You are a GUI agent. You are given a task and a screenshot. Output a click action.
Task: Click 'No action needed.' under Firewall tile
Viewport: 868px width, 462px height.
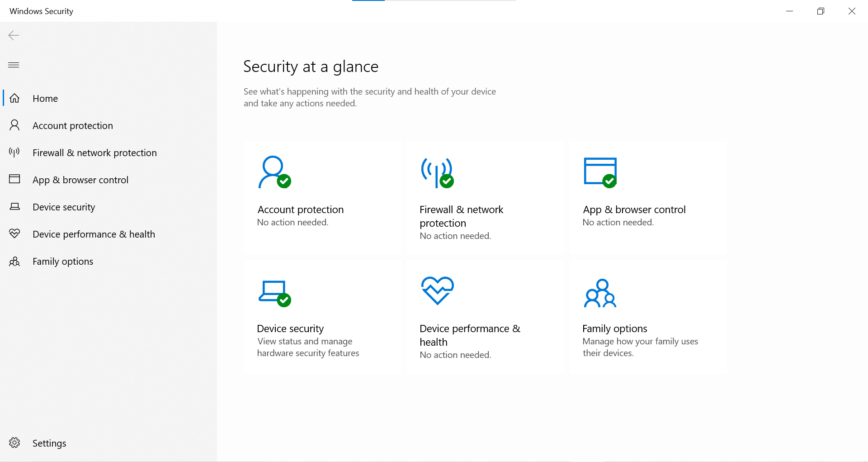point(455,236)
